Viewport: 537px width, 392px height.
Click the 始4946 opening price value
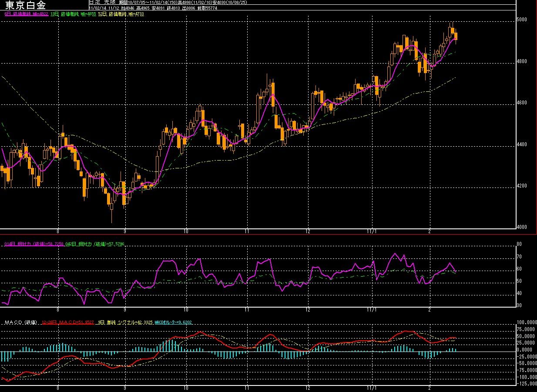click(x=128, y=8)
